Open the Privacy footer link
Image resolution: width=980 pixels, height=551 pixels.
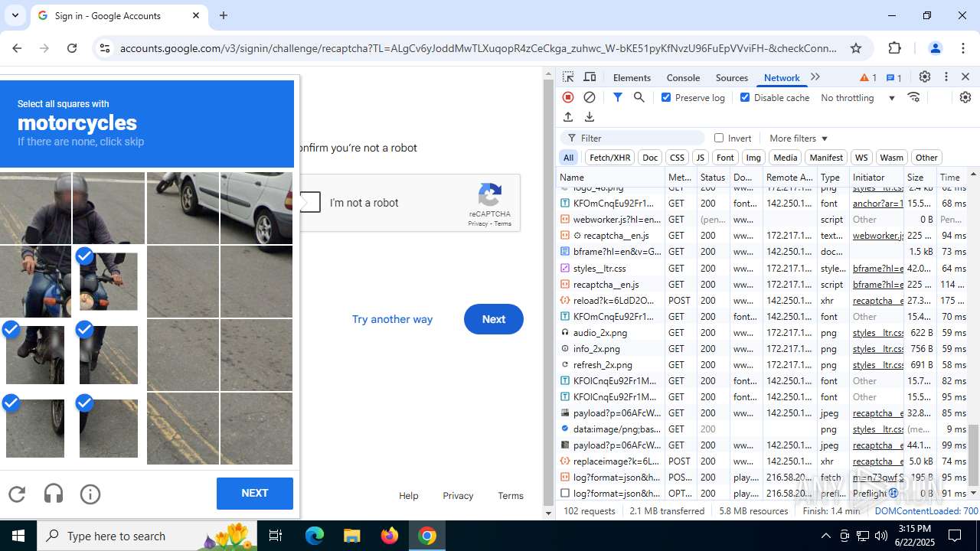[x=458, y=496]
